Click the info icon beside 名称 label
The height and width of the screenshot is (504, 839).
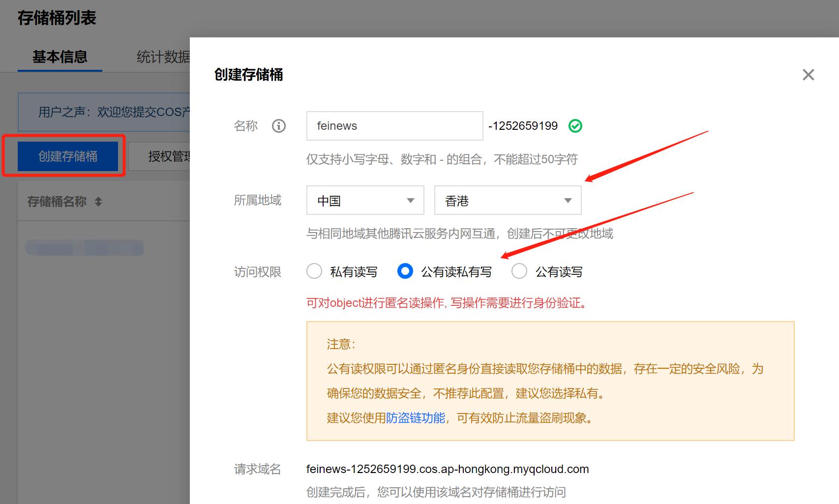(x=279, y=126)
